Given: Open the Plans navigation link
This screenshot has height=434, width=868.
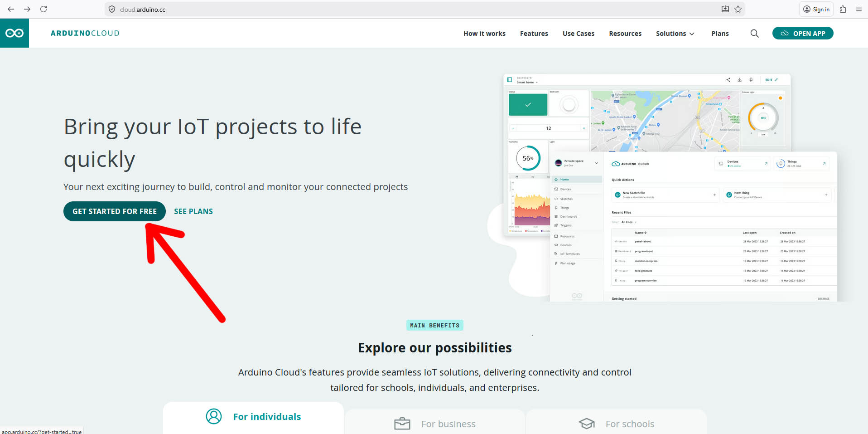Looking at the screenshot, I should point(720,34).
